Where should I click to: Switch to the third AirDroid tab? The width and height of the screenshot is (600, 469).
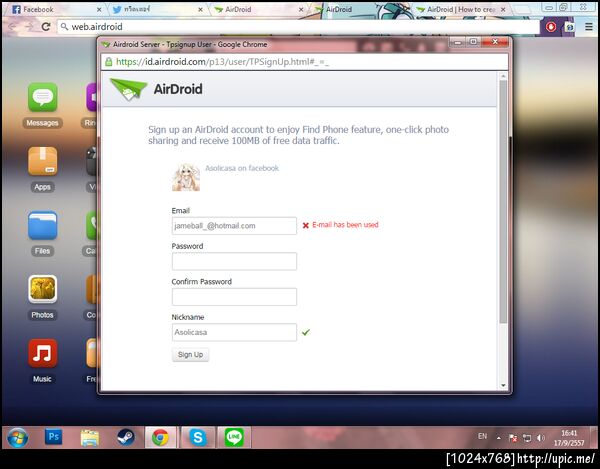(x=259, y=9)
